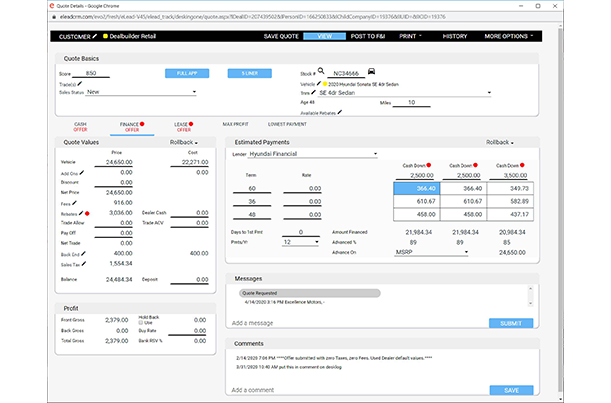
Task: Edit Fees with the pencil icon
Action: [x=74, y=203]
